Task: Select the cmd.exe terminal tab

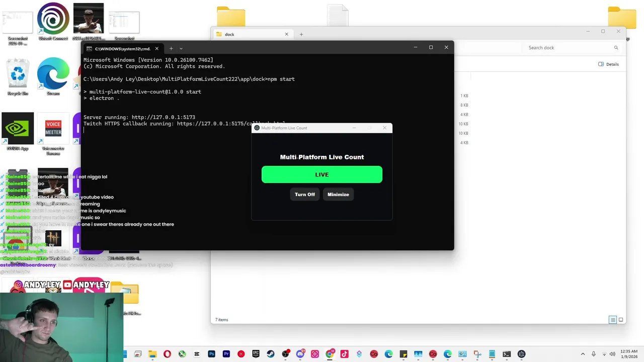Action: click(x=123, y=49)
